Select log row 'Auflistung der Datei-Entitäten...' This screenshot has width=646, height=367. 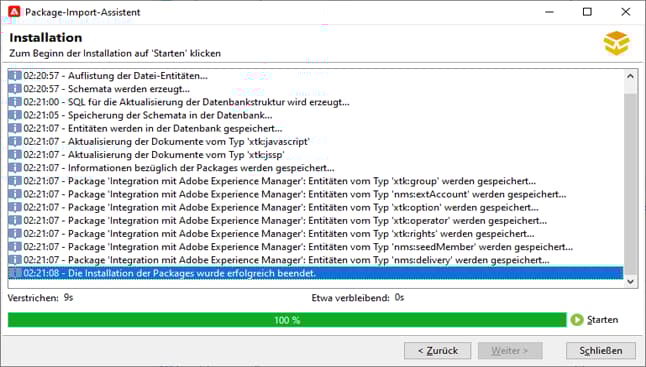click(316, 76)
